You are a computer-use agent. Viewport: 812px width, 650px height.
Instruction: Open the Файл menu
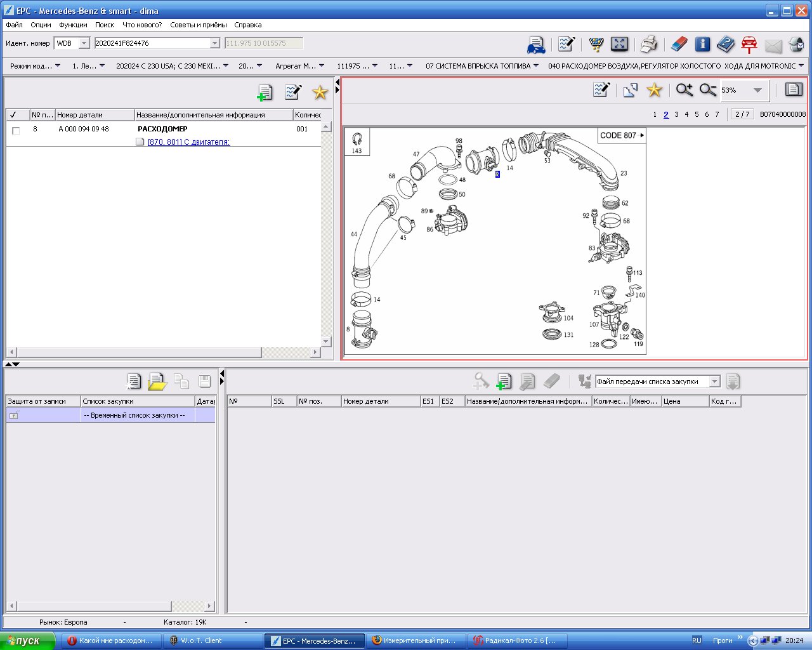14,25
